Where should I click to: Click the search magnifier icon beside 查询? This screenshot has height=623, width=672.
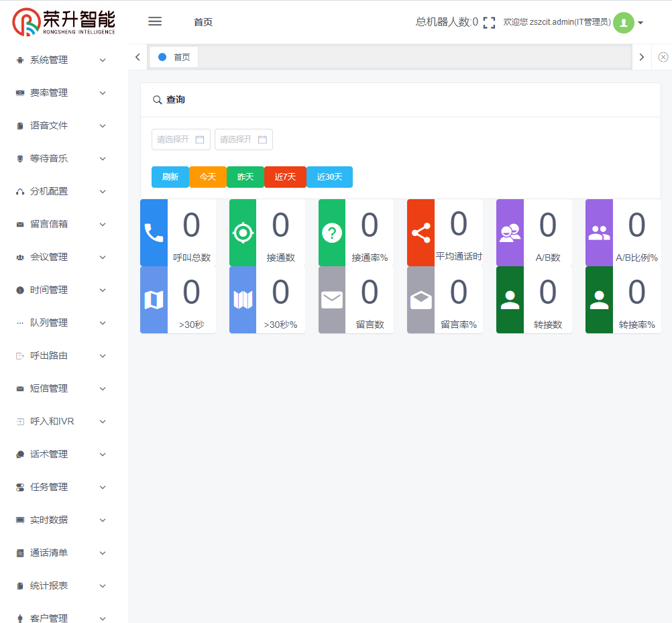coord(158,100)
